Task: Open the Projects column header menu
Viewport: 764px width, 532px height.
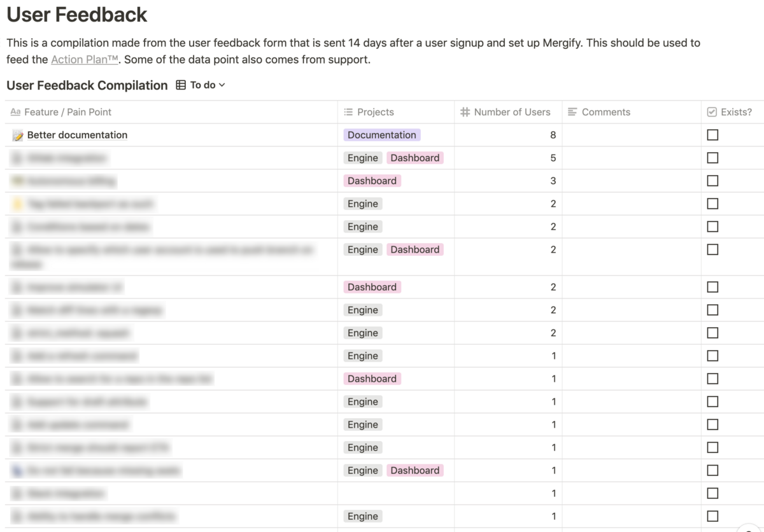Action: point(396,112)
